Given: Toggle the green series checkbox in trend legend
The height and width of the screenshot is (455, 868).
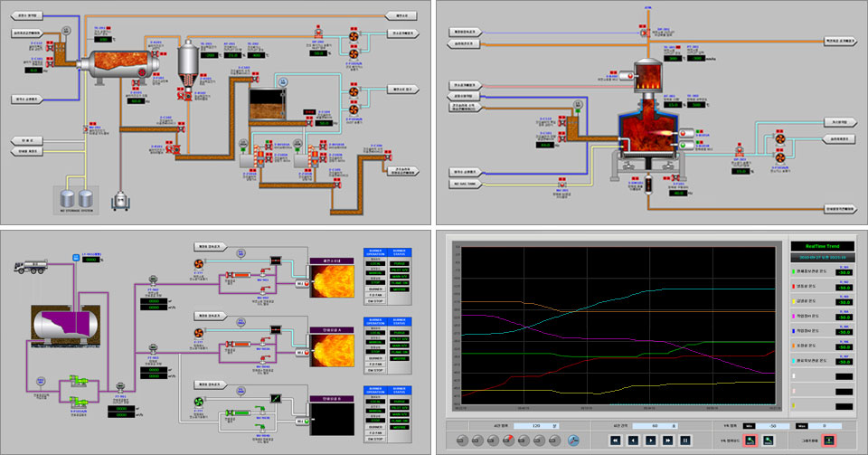Looking at the screenshot, I should tap(793, 270).
